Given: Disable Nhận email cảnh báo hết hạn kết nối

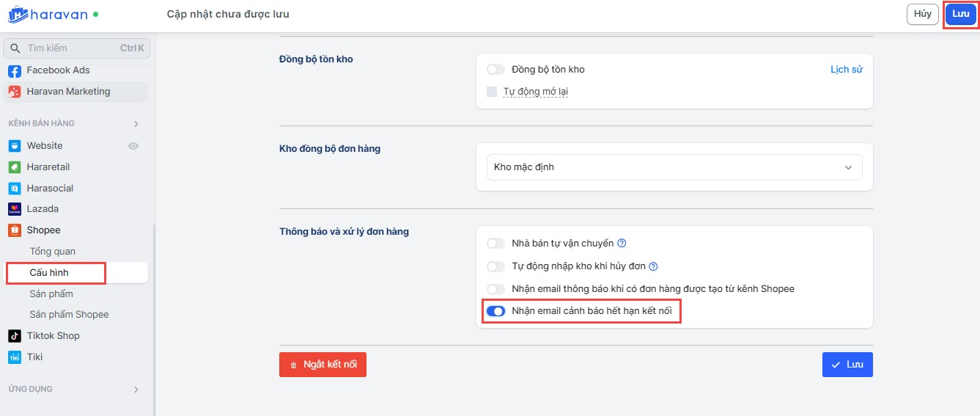Looking at the screenshot, I should pyautogui.click(x=496, y=311).
